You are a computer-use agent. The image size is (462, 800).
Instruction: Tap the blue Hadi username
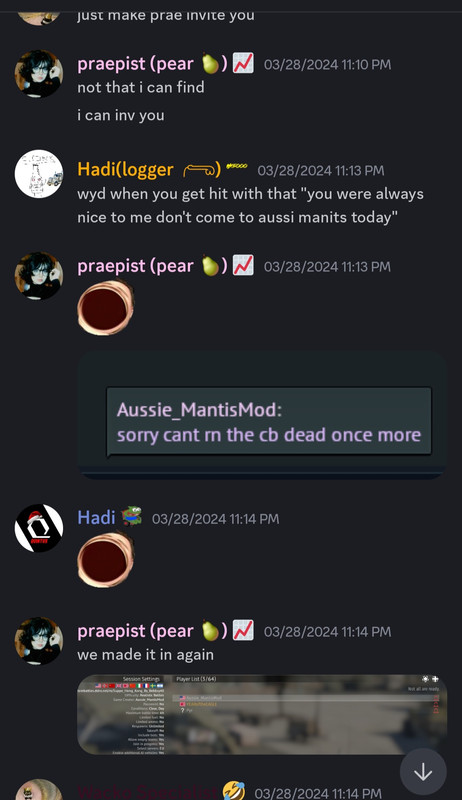pos(96,517)
